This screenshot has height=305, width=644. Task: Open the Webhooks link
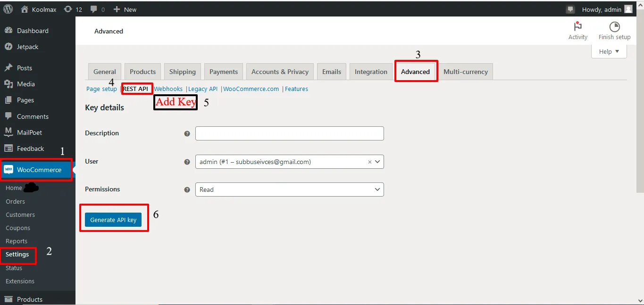(x=168, y=89)
